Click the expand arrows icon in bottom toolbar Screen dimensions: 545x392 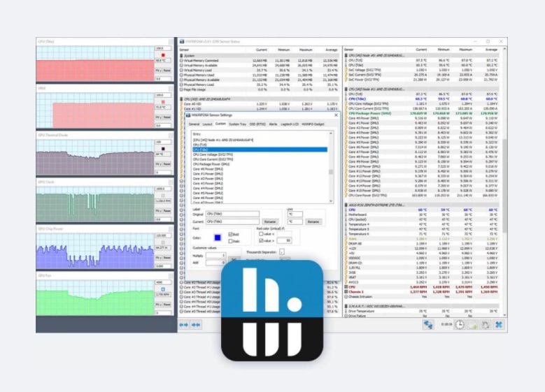[184, 325]
